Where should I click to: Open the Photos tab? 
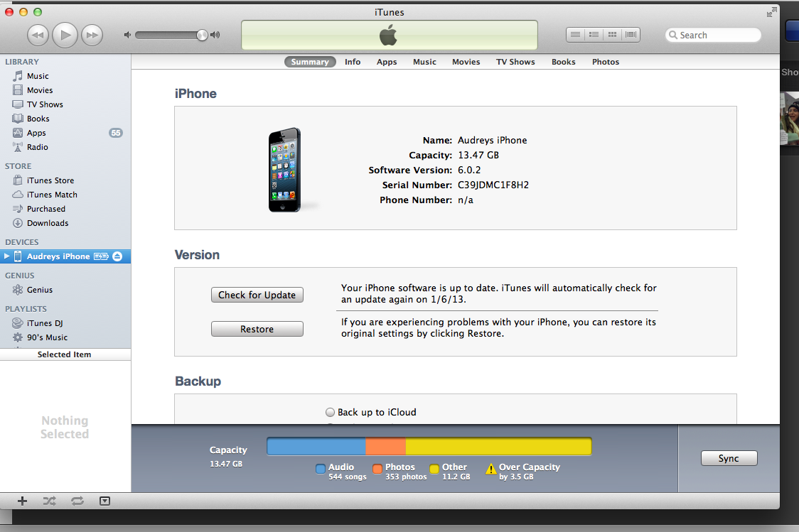[x=606, y=62]
